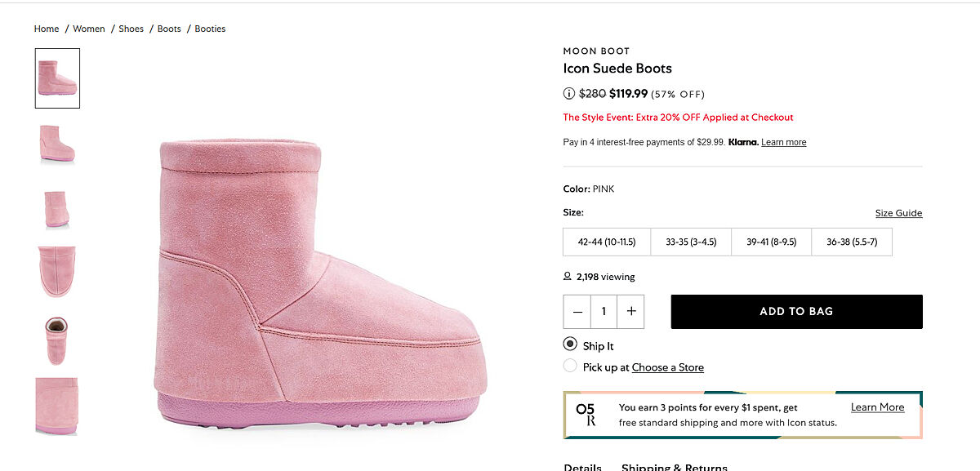Screen dimensions: 980x471
Task: Decrease quantity with the minus button
Action: [x=577, y=312]
